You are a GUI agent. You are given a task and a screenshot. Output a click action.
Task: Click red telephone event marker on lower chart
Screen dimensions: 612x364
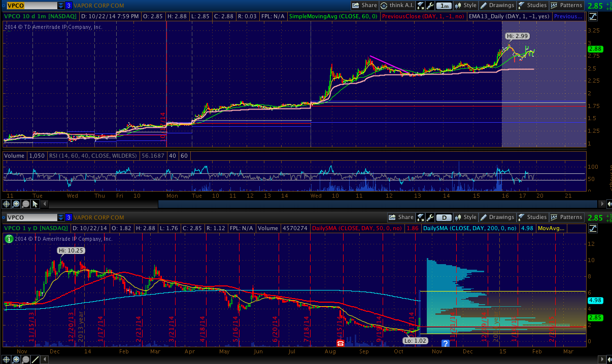(341, 343)
